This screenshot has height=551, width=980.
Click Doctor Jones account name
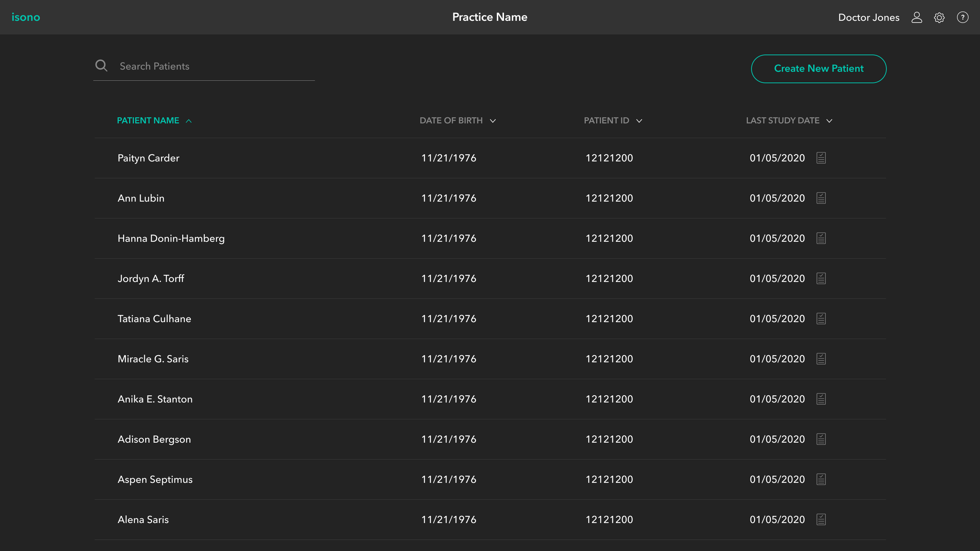[x=868, y=18]
